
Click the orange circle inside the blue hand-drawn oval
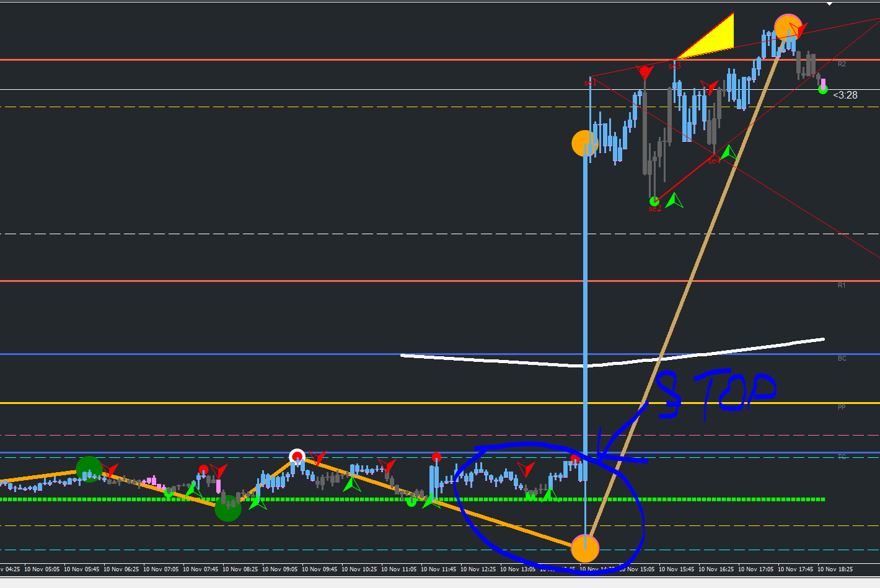[585, 548]
